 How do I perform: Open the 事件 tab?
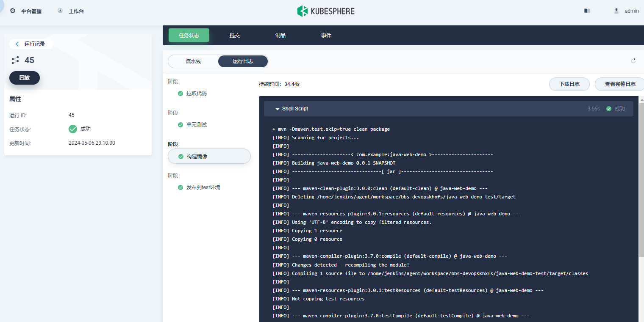coord(326,35)
